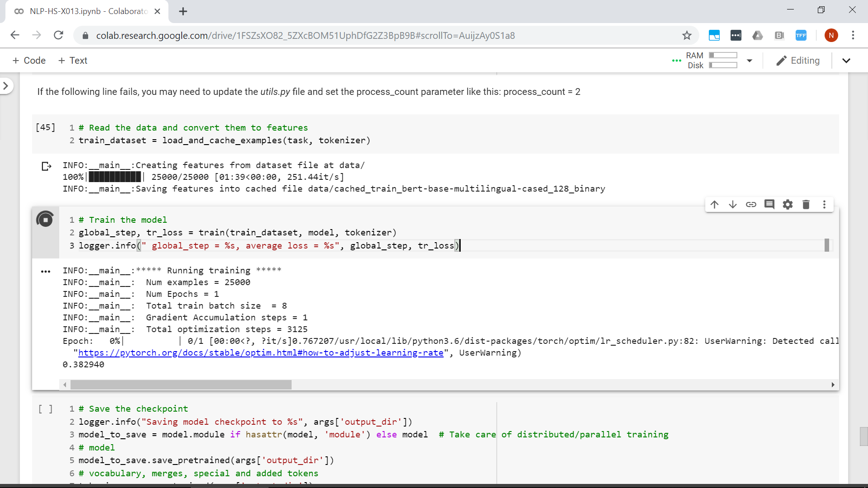This screenshot has height=488, width=868.
Task: Open the RAM and Disk resources dropdown
Action: (x=750, y=61)
